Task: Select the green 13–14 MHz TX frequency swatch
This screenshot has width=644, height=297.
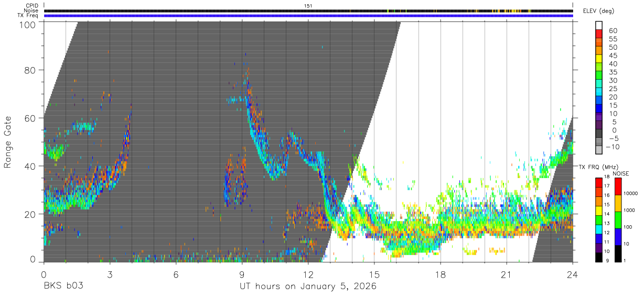Action: (x=599, y=219)
